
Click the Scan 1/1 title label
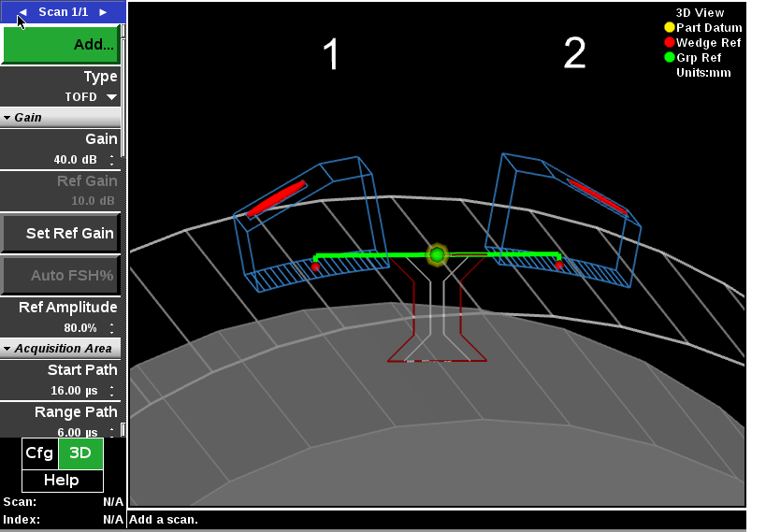click(x=63, y=12)
